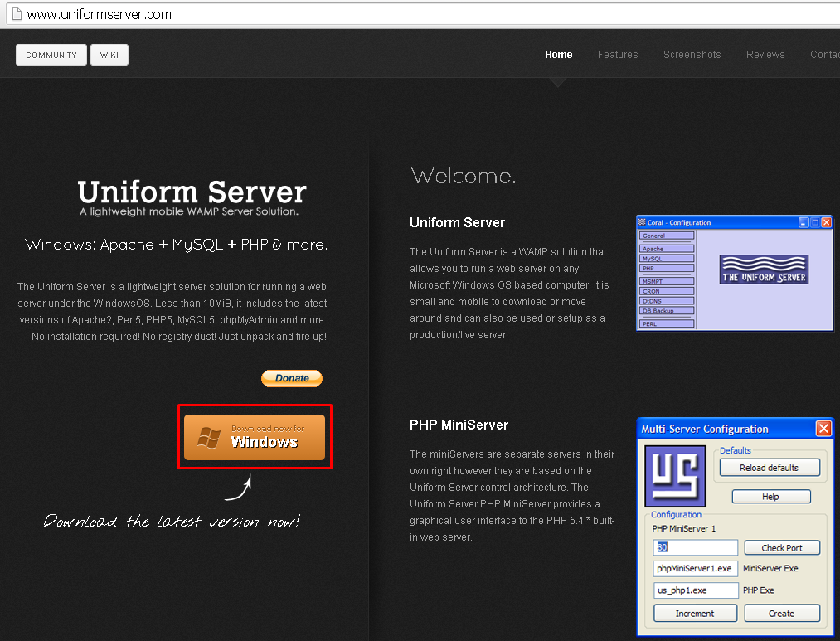Click the Coral Configuration window title icon
Screen dimensions: 840x641
click(641, 222)
